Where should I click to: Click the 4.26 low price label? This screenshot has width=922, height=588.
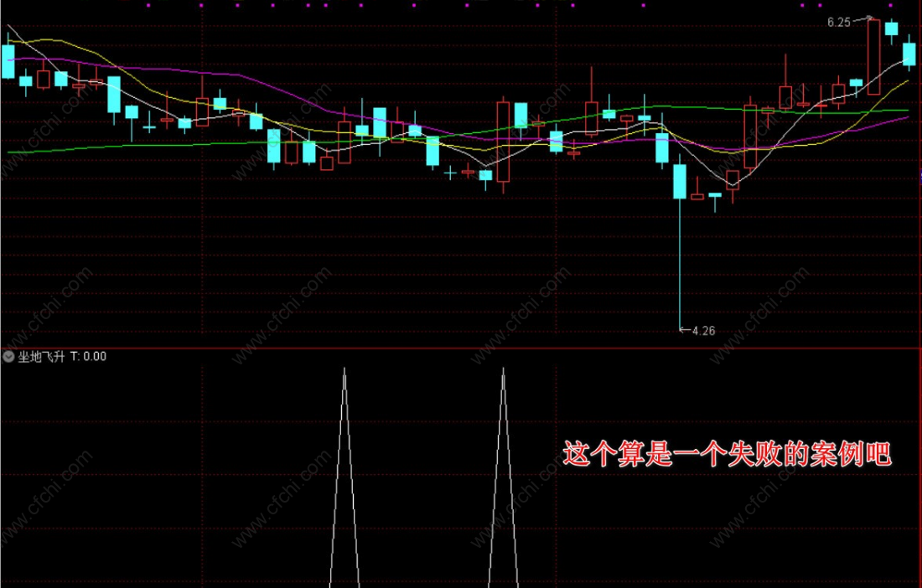(703, 331)
